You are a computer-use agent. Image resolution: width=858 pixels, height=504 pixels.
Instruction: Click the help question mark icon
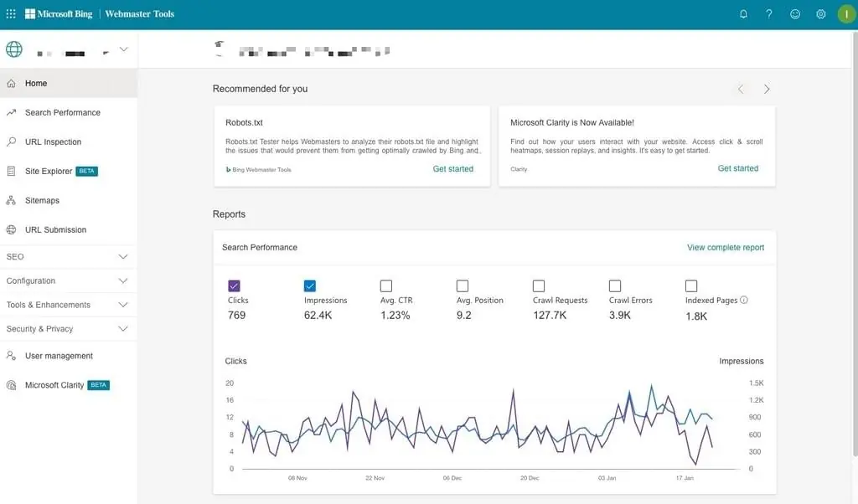pos(769,14)
